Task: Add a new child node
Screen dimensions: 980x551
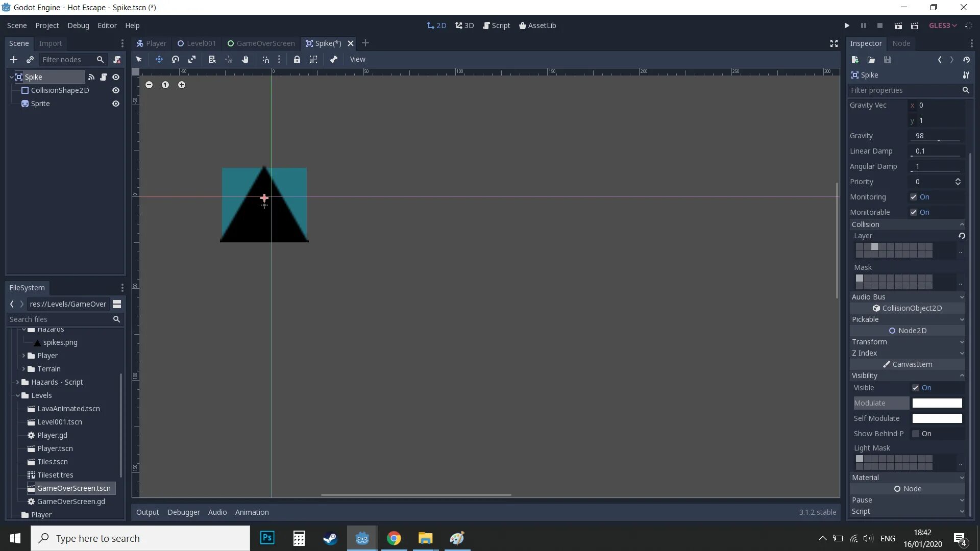Action: pyautogui.click(x=14, y=60)
